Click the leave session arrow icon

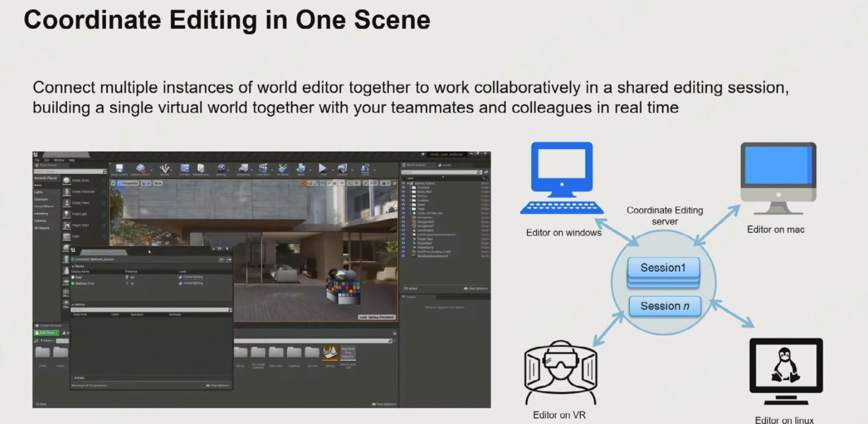229,260
